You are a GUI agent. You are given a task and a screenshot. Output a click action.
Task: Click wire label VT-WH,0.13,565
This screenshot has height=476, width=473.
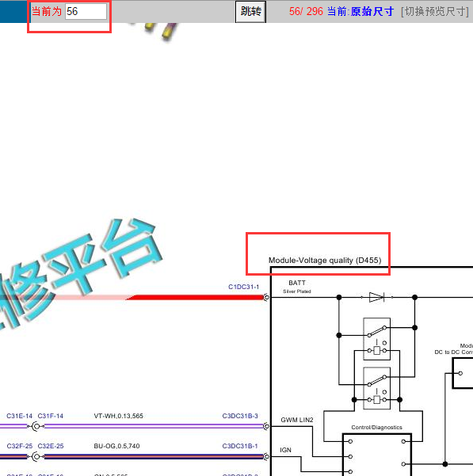tap(118, 416)
